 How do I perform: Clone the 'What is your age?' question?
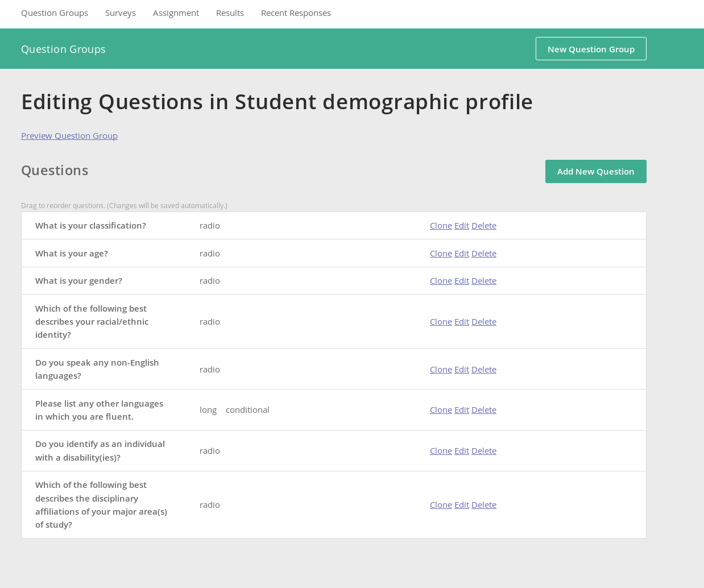441,253
